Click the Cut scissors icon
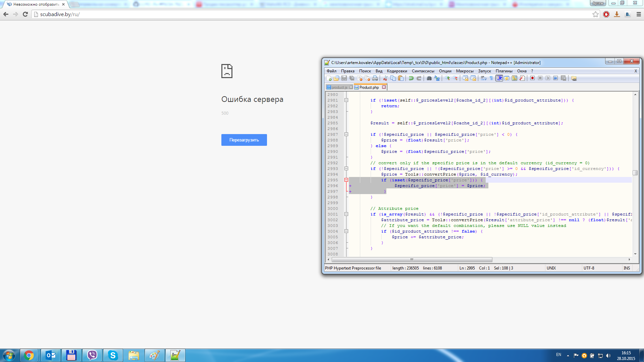The image size is (644, 362). [x=385, y=78]
